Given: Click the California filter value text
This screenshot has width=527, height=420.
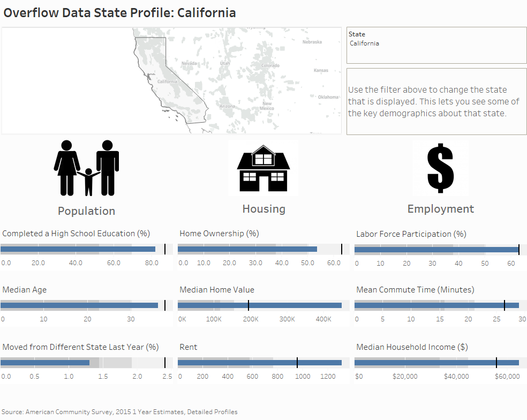Looking at the screenshot, I should (x=364, y=43).
